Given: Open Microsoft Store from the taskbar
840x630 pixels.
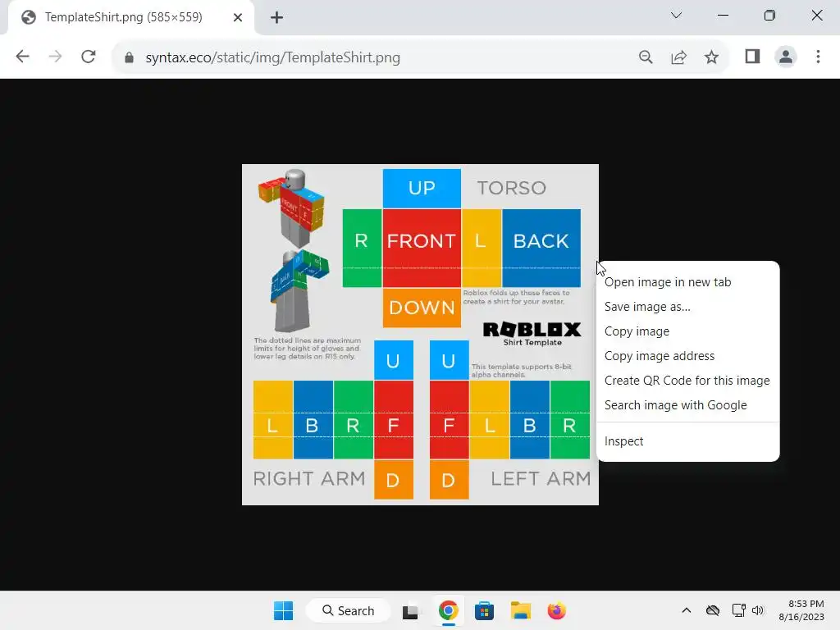Looking at the screenshot, I should click(x=484, y=610).
